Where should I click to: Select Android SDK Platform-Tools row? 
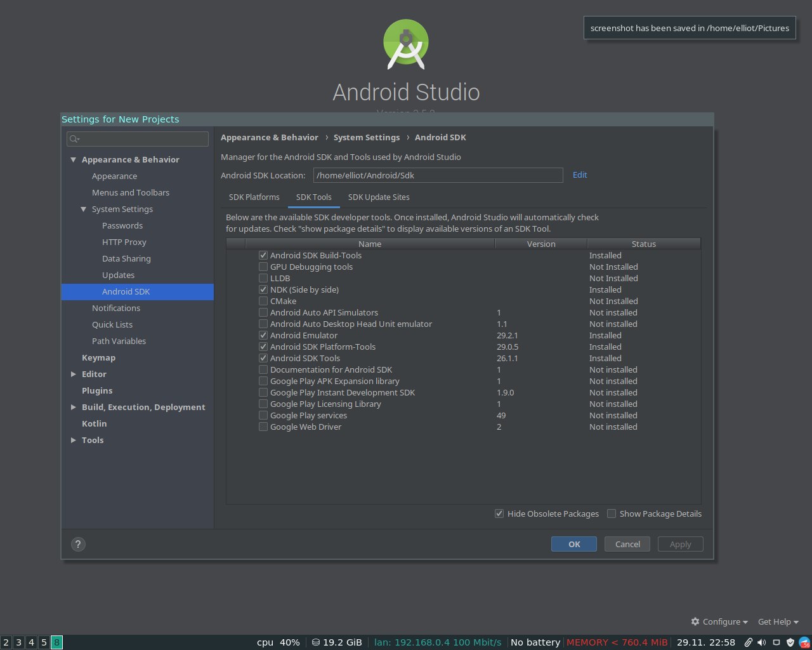[464, 347]
